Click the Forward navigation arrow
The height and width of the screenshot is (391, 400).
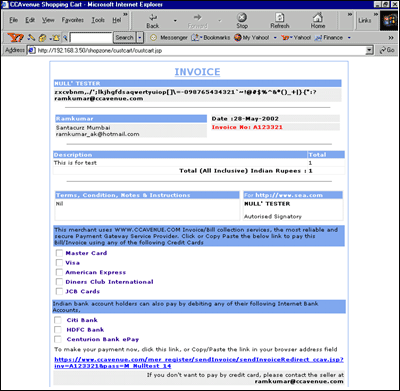pyautogui.click(x=197, y=21)
